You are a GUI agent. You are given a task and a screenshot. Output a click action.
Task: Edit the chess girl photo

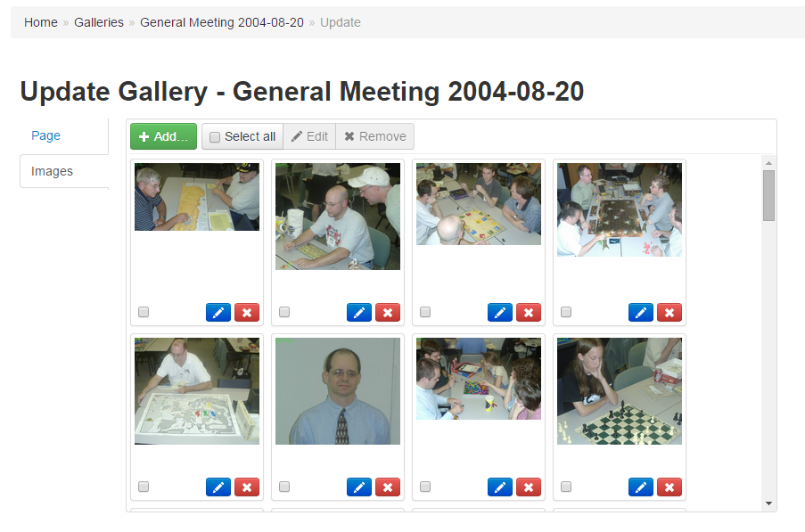pos(641,487)
